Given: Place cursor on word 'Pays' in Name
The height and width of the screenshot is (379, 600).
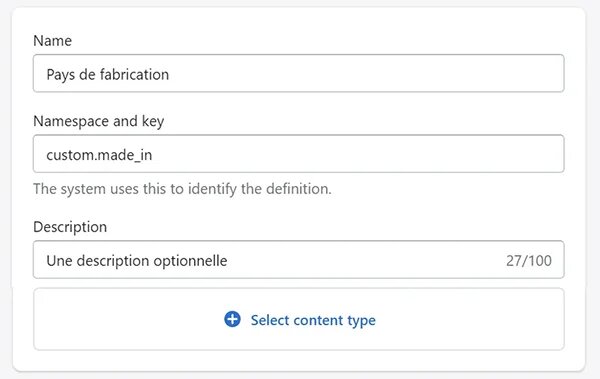Looking at the screenshot, I should point(60,75).
